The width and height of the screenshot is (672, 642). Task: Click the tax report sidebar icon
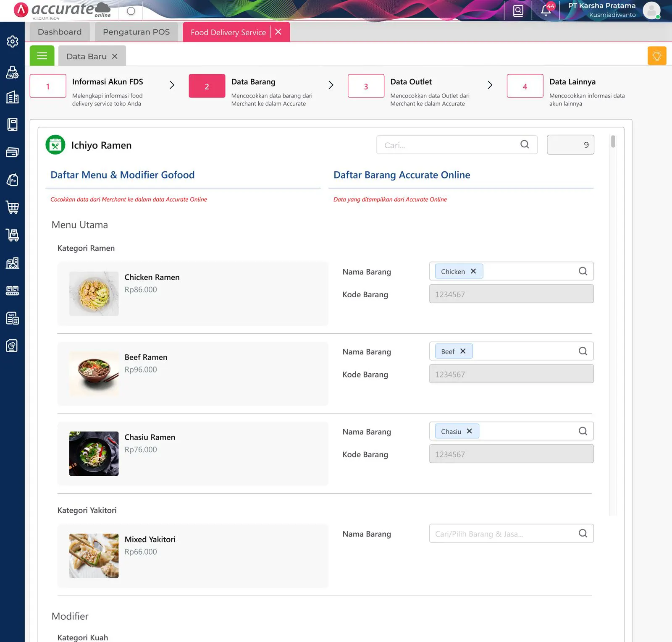(12, 318)
